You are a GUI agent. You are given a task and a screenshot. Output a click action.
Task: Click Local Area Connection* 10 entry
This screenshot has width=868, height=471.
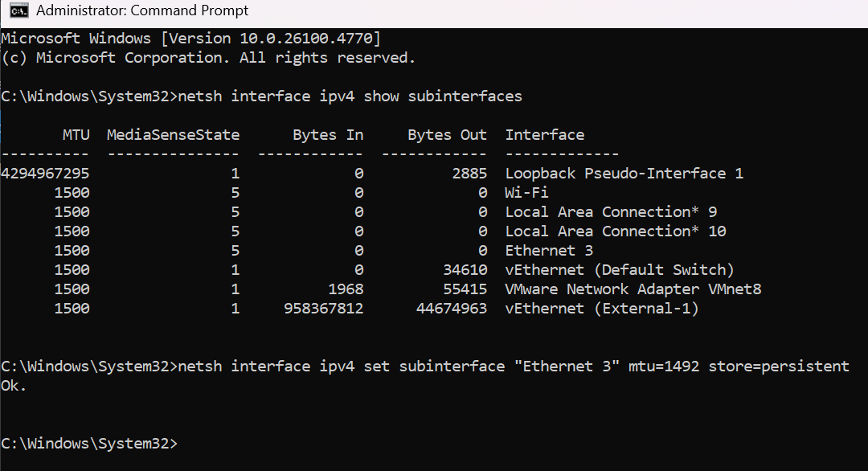coord(615,231)
